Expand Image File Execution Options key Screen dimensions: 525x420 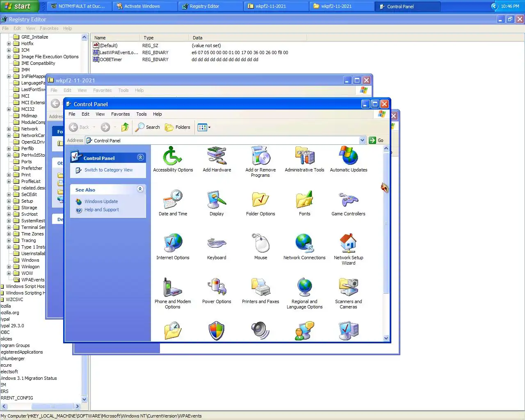click(9, 57)
